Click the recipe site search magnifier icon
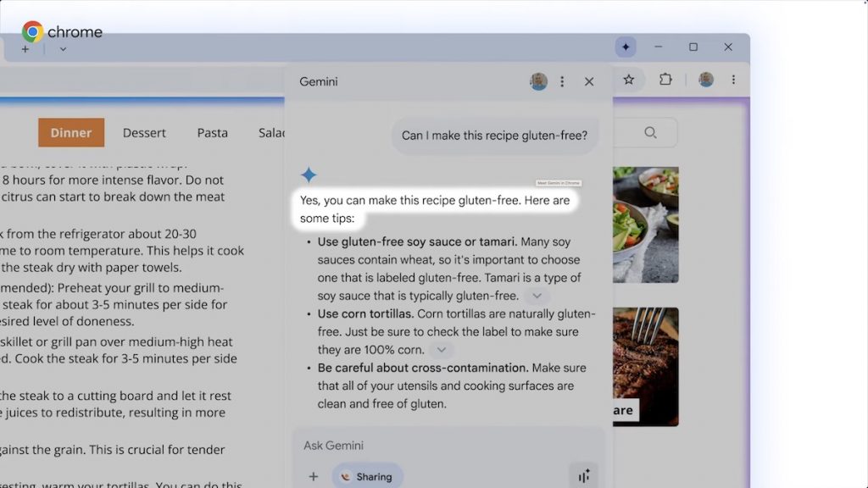 [x=650, y=132]
